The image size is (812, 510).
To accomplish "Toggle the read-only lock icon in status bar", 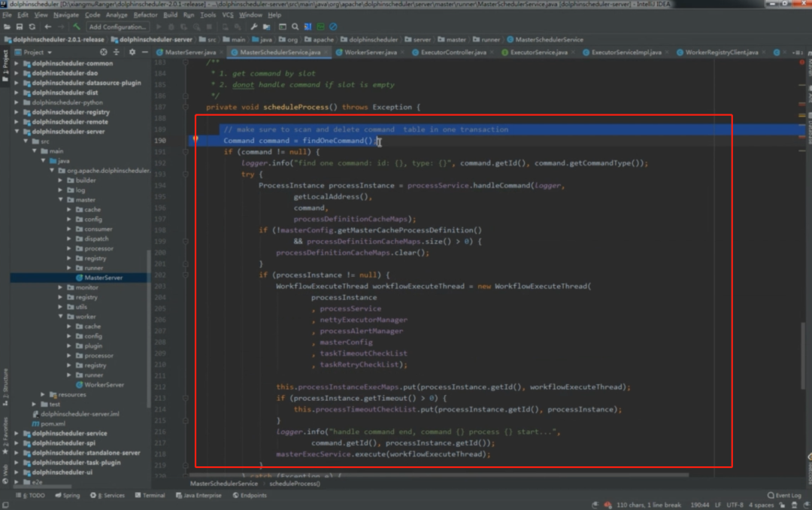I will 782,505.
